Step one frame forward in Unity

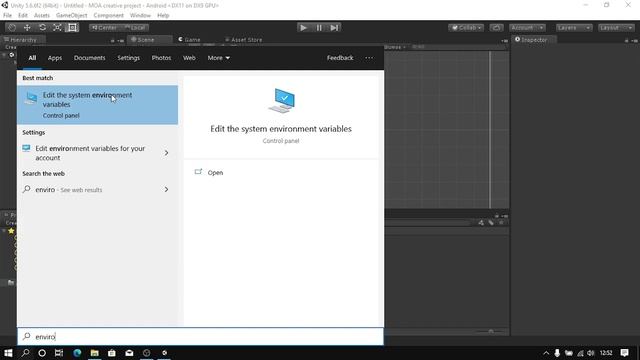coord(334,27)
